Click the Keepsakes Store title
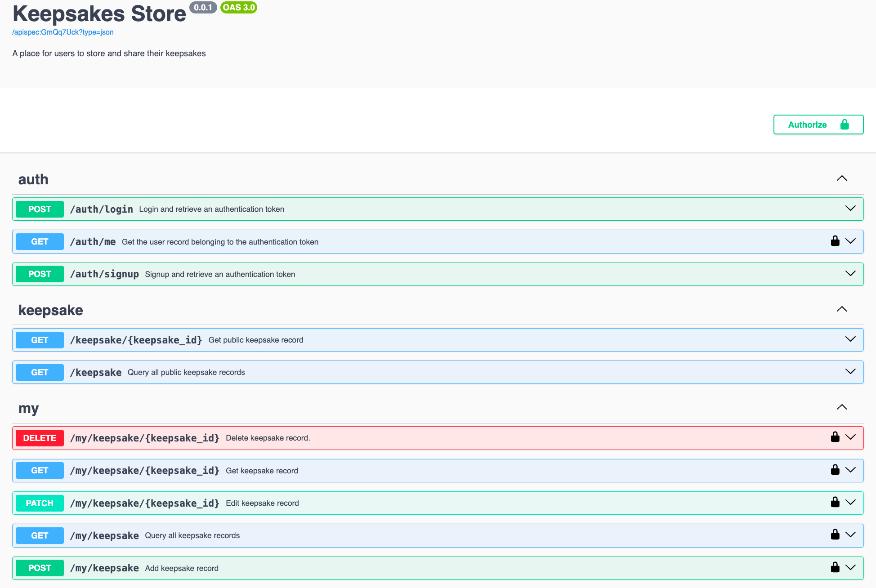This screenshot has width=876, height=588. click(x=99, y=13)
